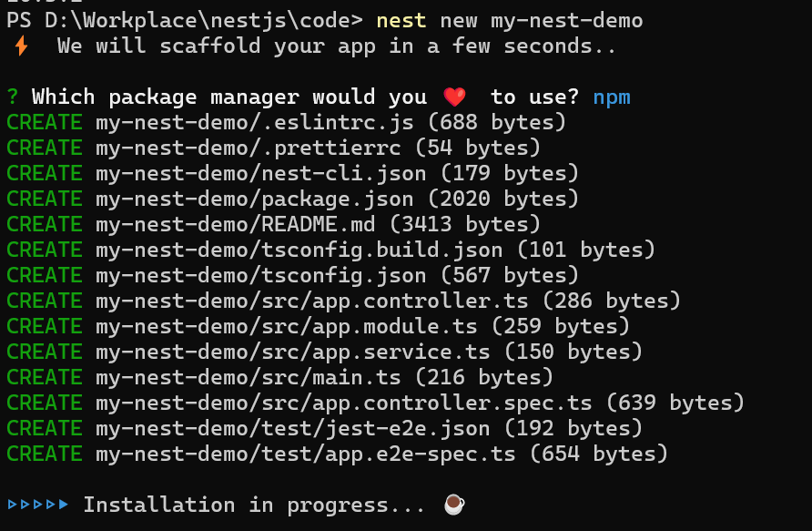The width and height of the screenshot is (812, 531).
Task: Click the 'my-nest-demo/README.md' path
Action: pos(236,224)
